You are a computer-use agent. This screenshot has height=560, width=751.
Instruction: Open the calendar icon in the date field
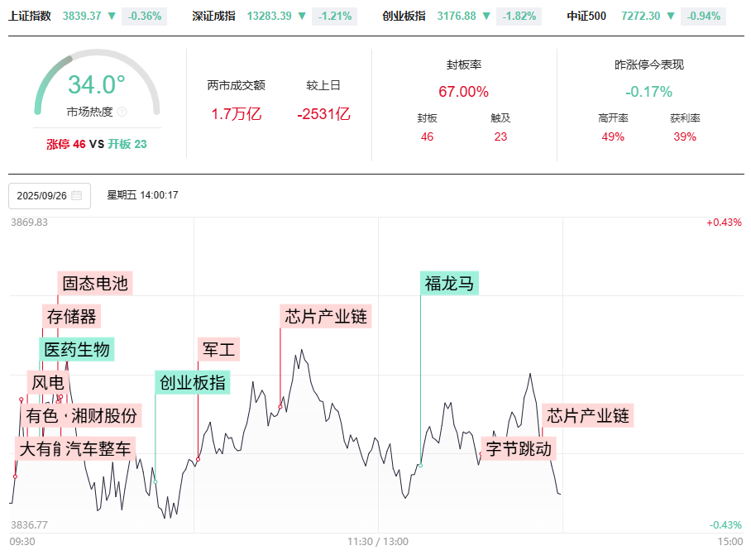[77, 196]
